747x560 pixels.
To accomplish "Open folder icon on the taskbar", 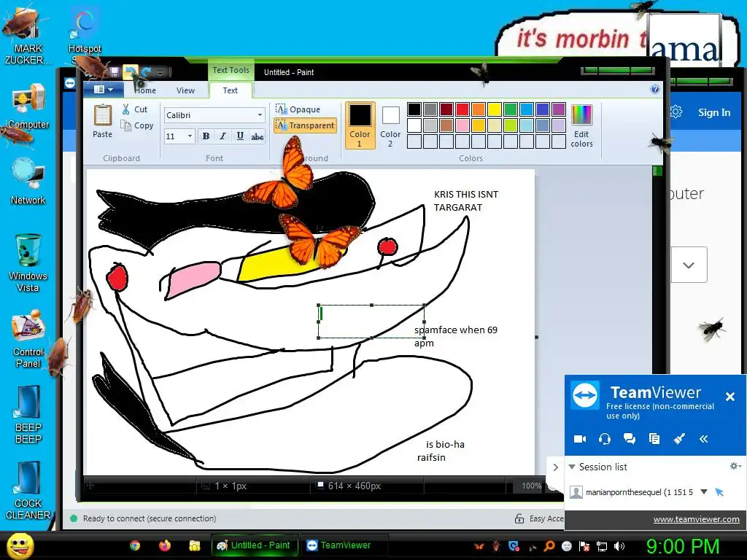I will (x=194, y=545).
